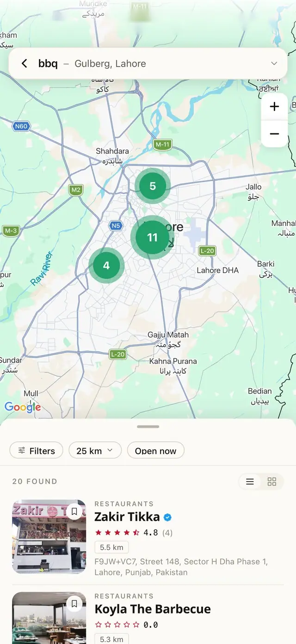
Task: Open the 25 km distance dropdown
Action: [x=95, y=450]
